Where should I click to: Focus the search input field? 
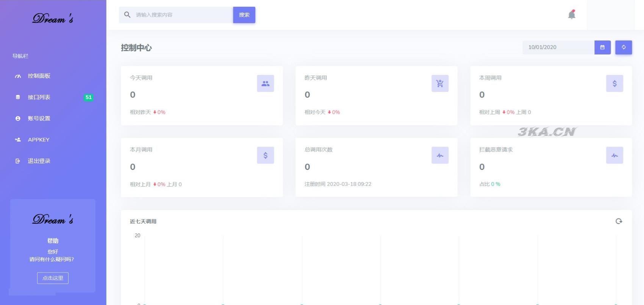(x=182, y=15)
